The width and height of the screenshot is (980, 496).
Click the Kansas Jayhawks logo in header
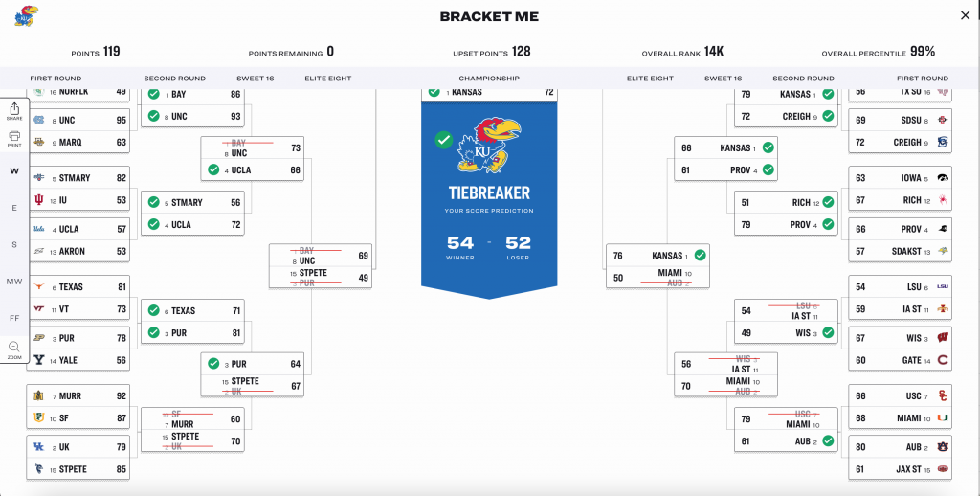tap(27, 15)
